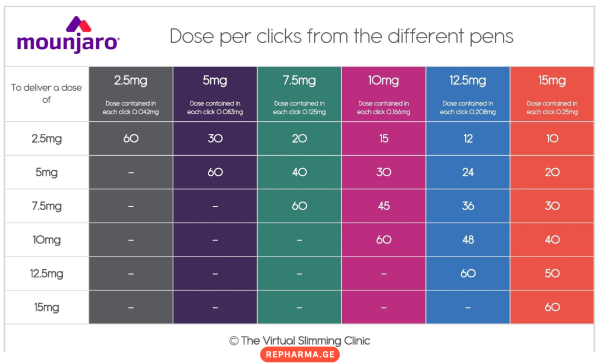
Task: Click the REPHARMA.GE badge
Action: 300,354
